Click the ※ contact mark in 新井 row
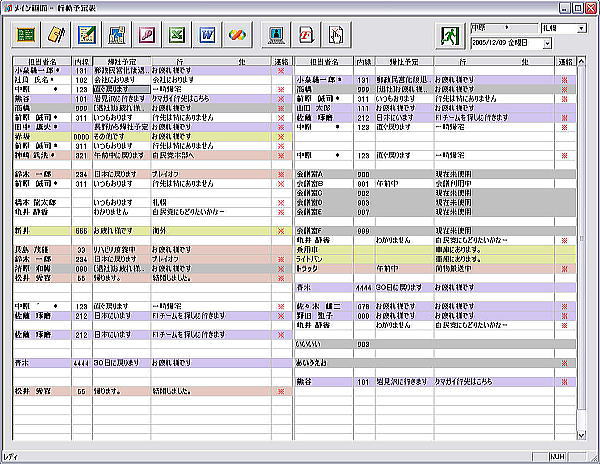The image size is (600, 464). (281, 231)
